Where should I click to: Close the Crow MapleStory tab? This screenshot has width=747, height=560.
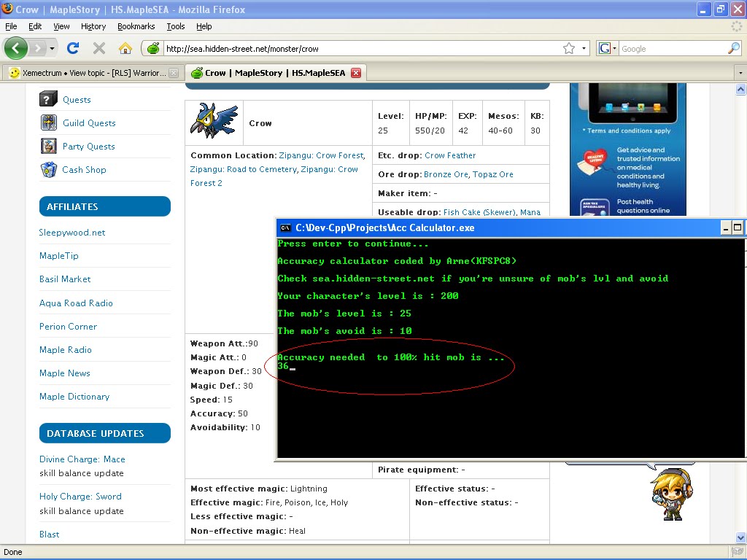pos(356,73)
